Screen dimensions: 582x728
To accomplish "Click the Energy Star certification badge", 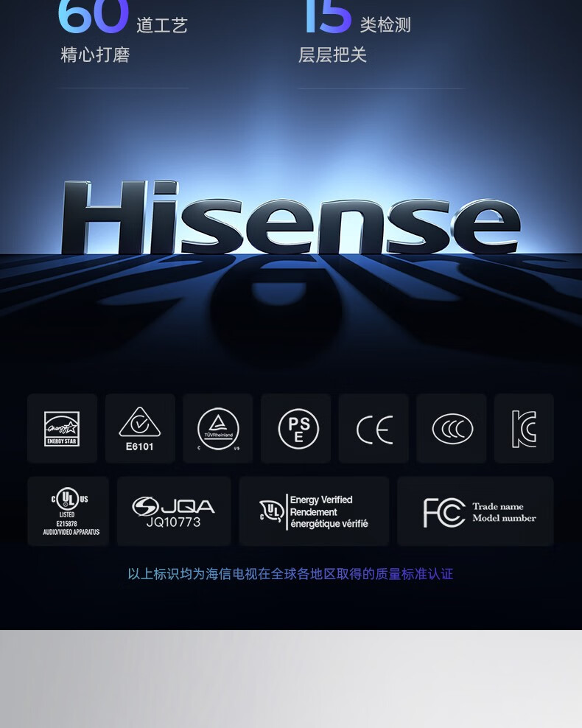I will pos(62,429).
